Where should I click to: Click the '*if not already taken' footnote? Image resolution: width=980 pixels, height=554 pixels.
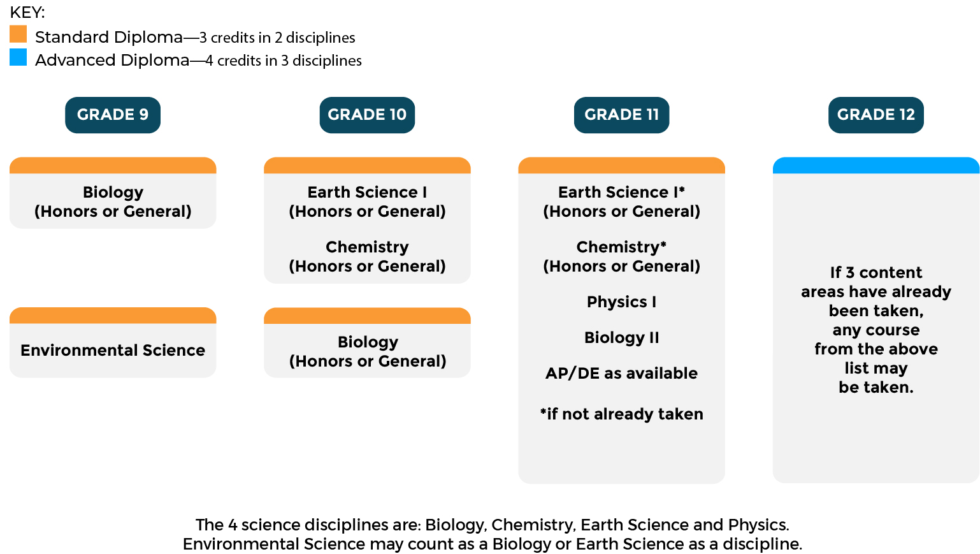(621, 414)
